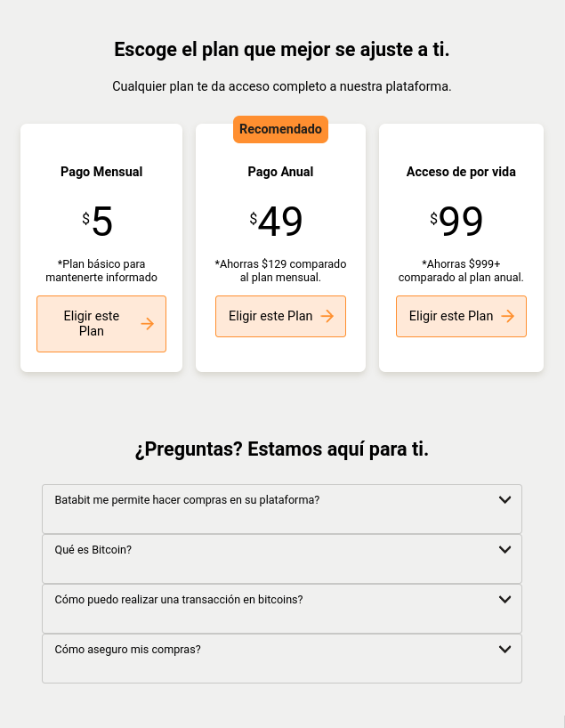Image resolution: width=565 pixels, height=728 pixels.
Task: Select the Pago Anual pricing card
Action: coord(280,247)
